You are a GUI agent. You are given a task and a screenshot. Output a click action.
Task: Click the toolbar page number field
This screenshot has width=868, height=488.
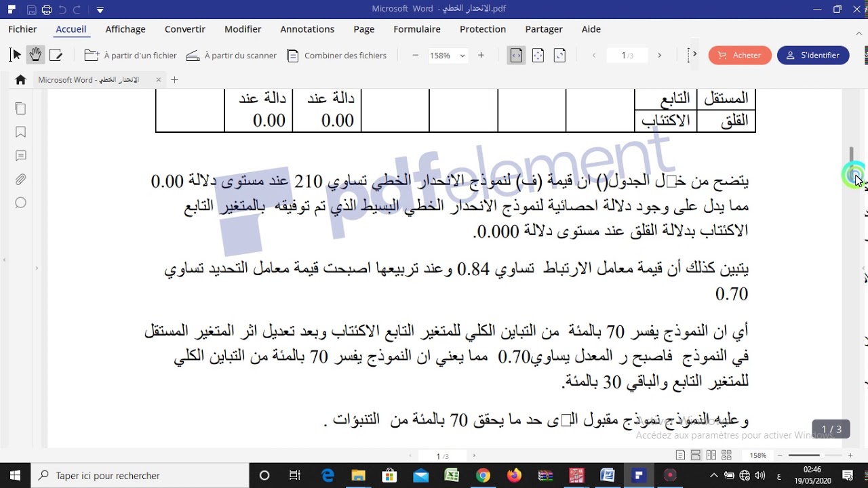(x=627, y=56)
